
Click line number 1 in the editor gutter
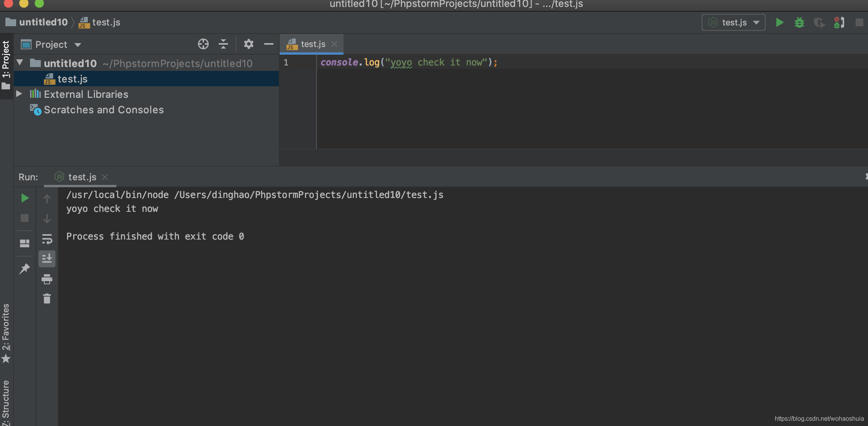tap(286, 62)
